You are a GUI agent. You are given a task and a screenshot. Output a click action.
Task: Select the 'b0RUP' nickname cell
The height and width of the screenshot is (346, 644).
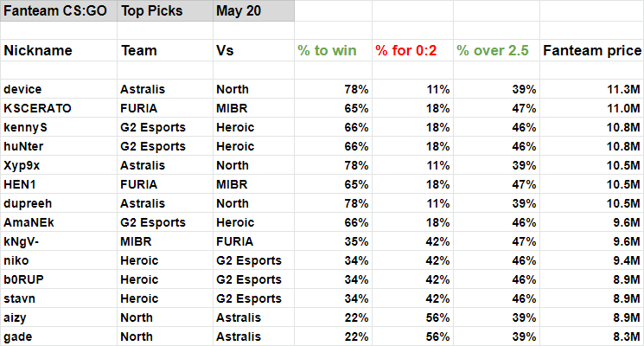pyautogui.click(x=59, y=279)
